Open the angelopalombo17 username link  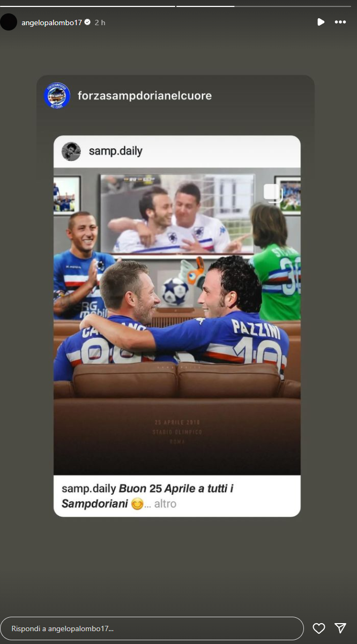(x=51, y=22)
